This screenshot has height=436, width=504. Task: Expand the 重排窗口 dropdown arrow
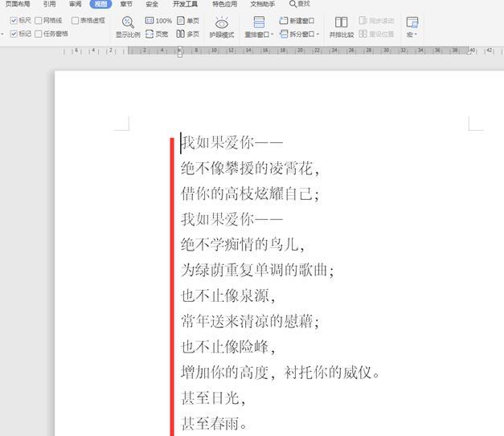272,35
